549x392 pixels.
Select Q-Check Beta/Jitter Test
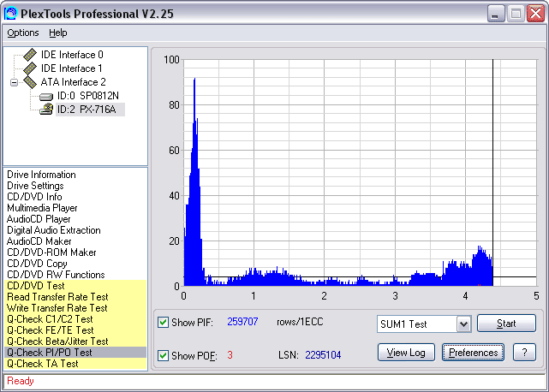tap(75, 342)
